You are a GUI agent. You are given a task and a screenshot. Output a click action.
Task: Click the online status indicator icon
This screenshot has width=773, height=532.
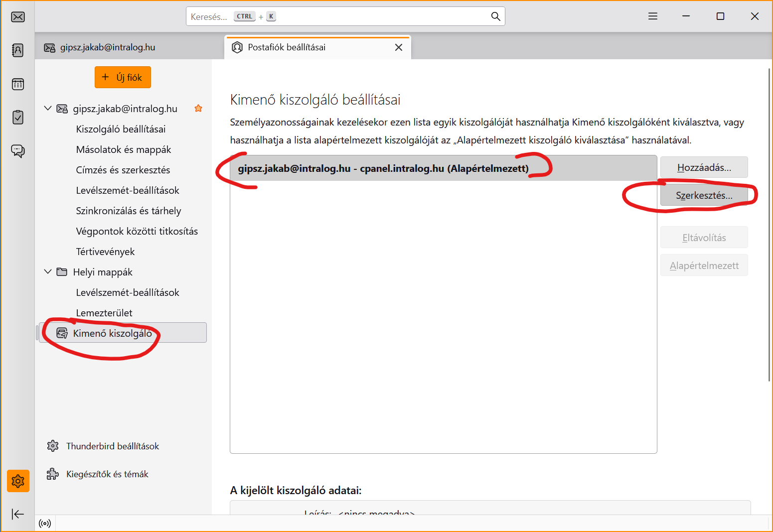[45, 523]
